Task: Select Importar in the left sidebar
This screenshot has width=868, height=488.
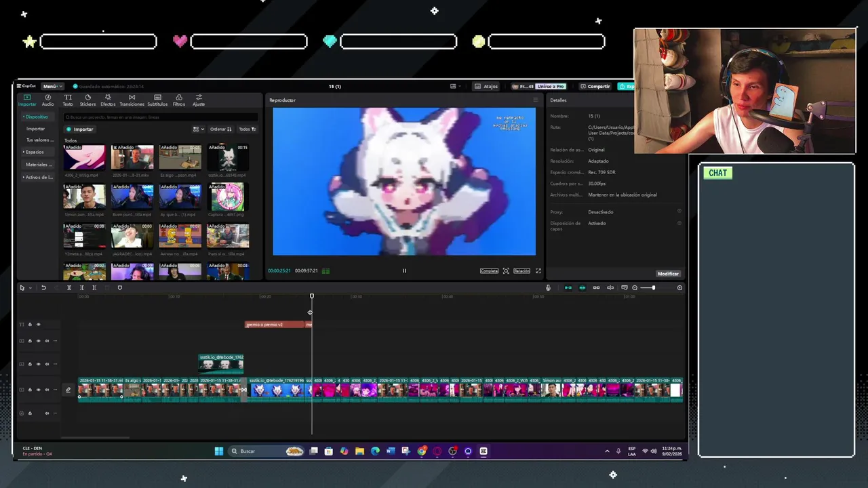Action: (x=35, y=129)
